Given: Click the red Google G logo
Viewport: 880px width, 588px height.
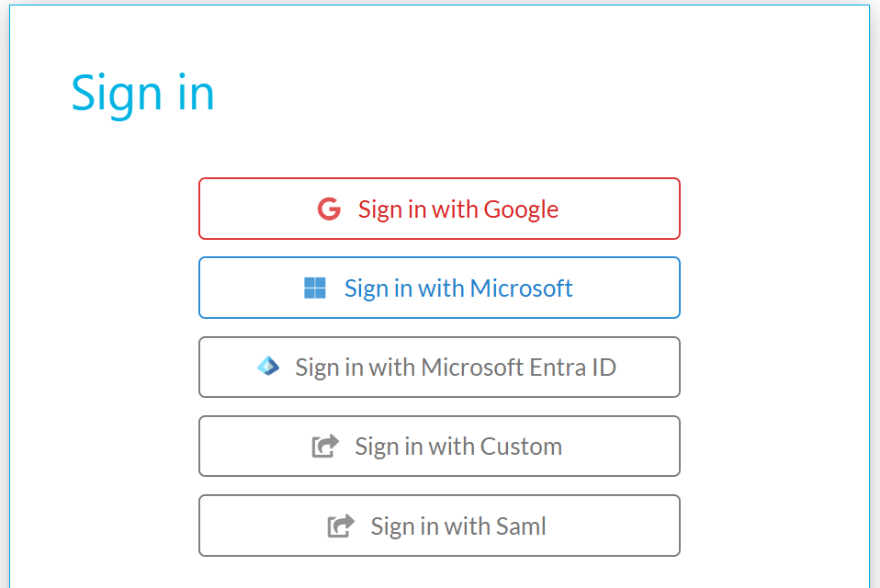Looking at the screenshot, I should [329, 209].
